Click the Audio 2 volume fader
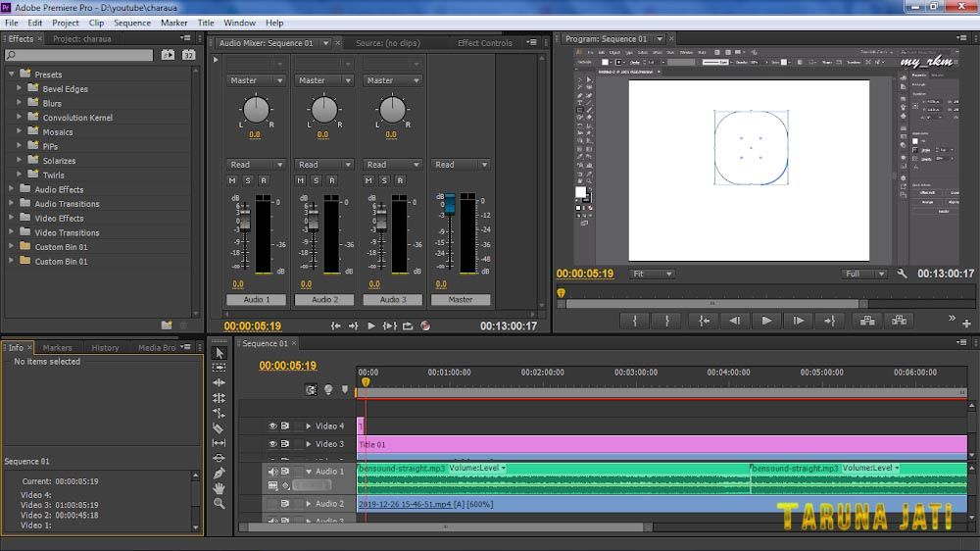The image size is (980, 551). (314, 220)
